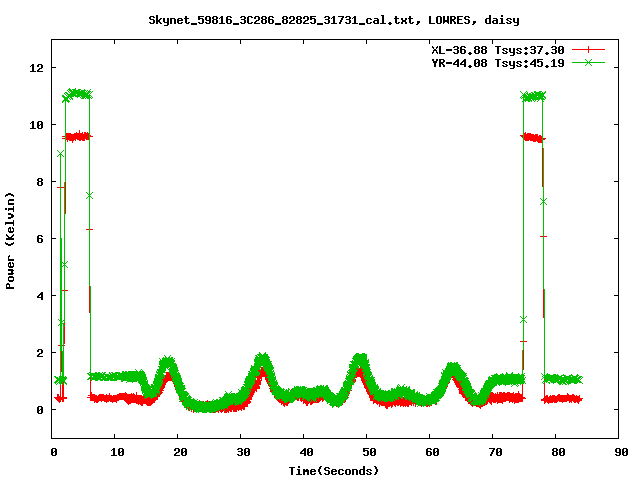This screenshot has width=640, height=480.
Task: Click the x-axis tick label '10'
Action: pos(117,452)
